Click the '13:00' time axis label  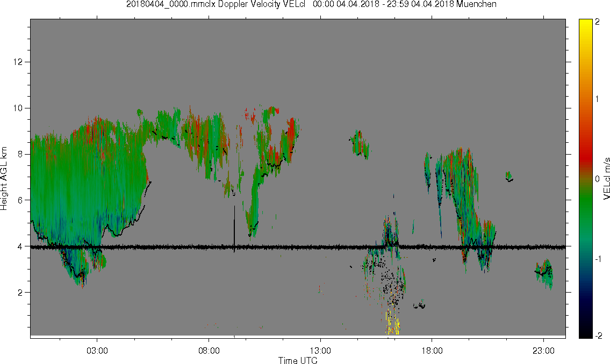[x=320, y=351]
